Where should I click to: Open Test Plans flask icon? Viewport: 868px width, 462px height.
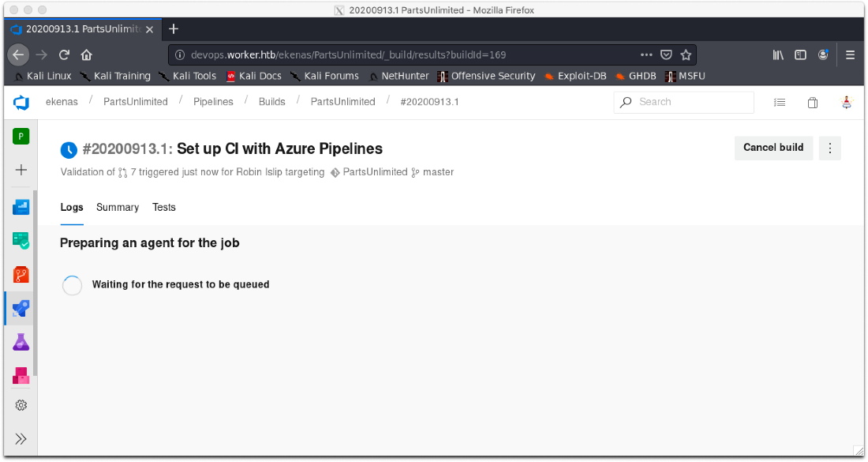pos(21,342)
